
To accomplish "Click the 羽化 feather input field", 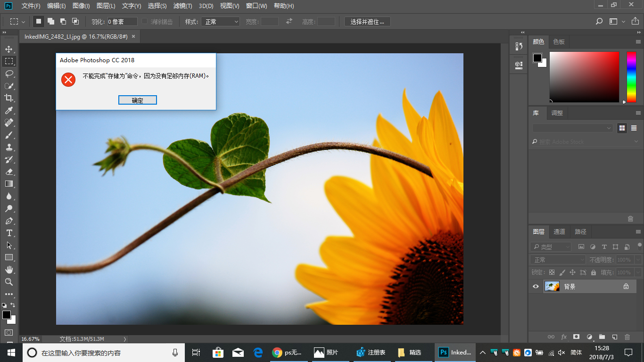I will (x=122, y=22).
